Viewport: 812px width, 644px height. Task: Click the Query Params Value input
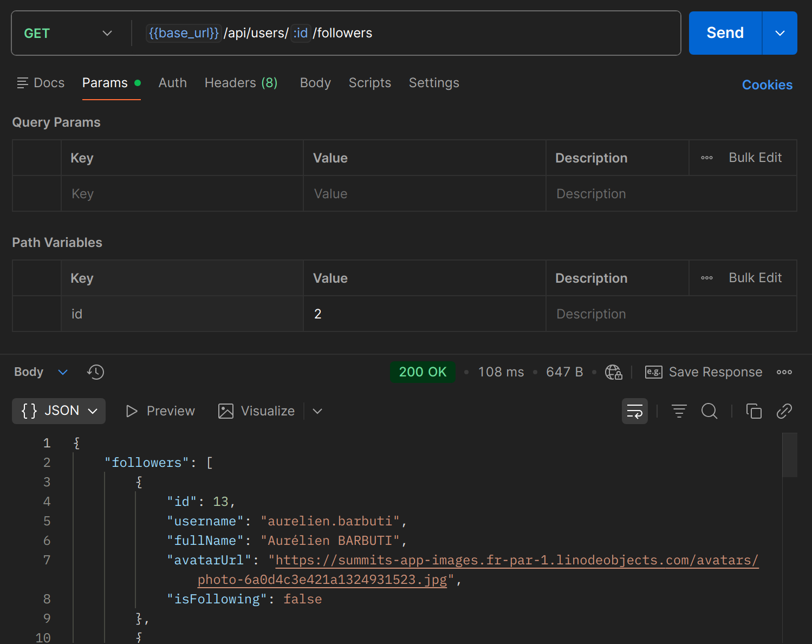424,194
